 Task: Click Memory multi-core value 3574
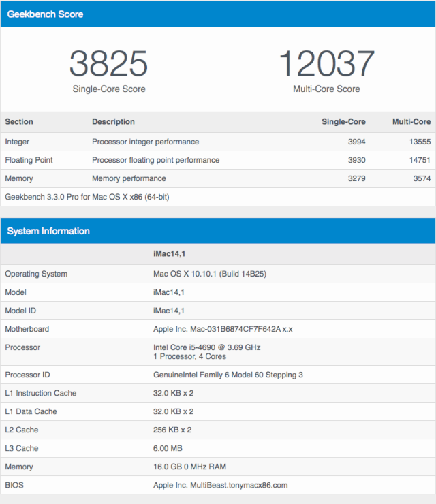(422, 178)
